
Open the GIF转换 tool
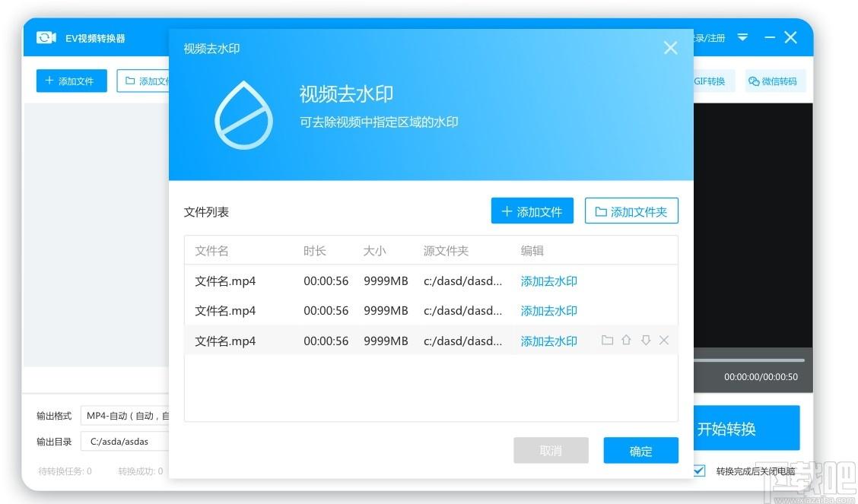[x=710, y=81]
